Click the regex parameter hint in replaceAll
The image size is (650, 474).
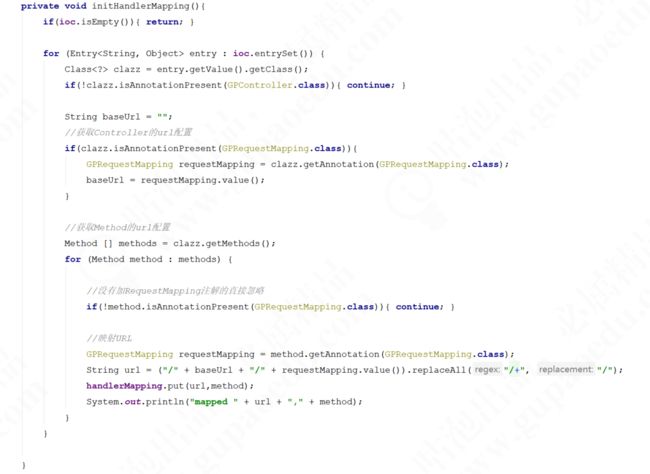(x=487, y=370)
